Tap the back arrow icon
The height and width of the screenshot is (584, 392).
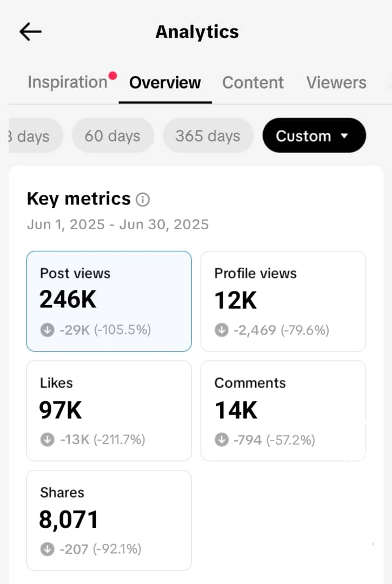30,32
